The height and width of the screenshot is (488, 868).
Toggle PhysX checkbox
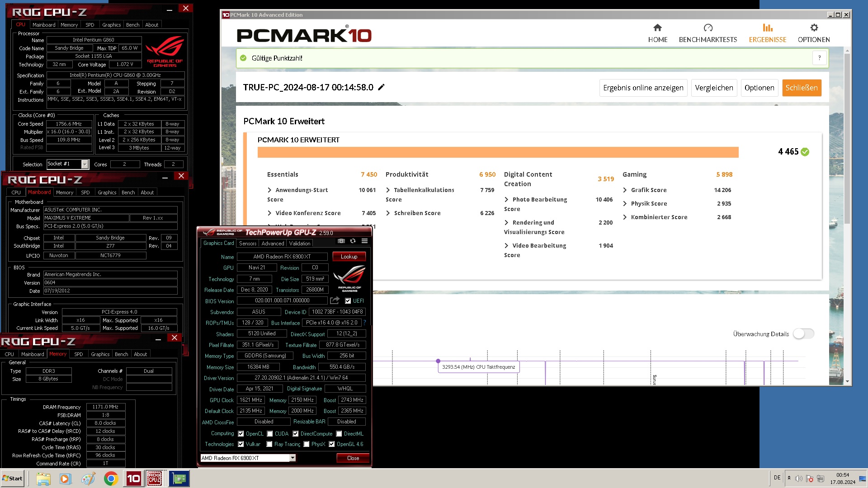click(x=307, y=444)
